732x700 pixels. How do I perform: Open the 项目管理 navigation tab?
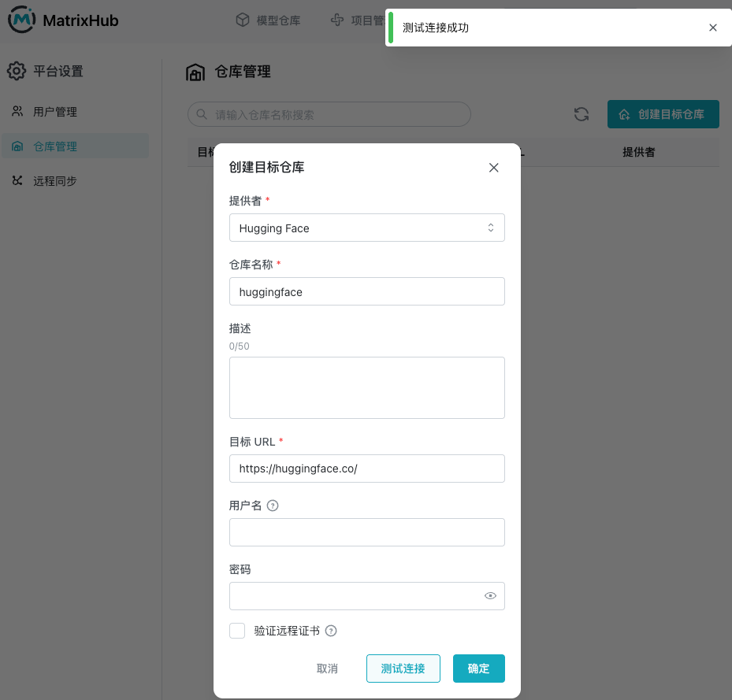point(357,20)
